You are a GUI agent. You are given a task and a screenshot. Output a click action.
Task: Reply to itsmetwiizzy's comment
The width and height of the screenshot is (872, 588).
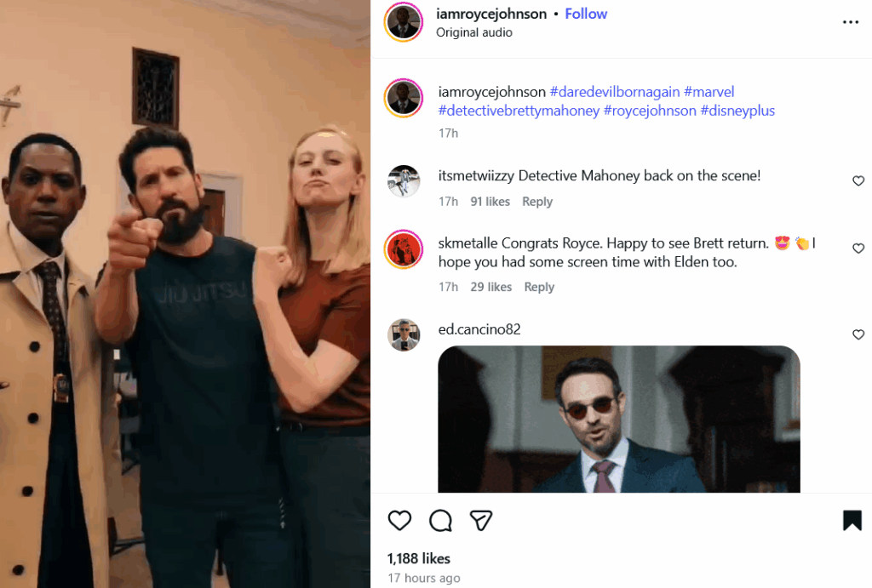[x=537, y=202]
